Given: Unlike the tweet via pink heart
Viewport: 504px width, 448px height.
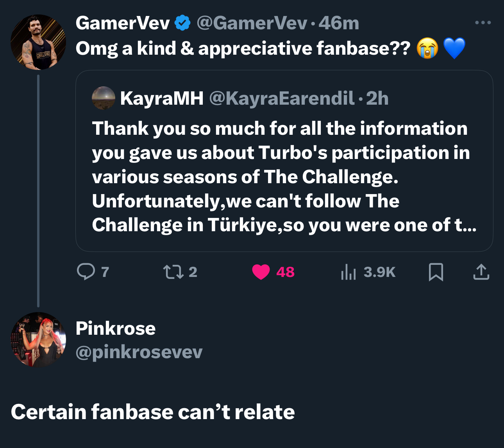Looking at the screenshot, I should (261, 272).
